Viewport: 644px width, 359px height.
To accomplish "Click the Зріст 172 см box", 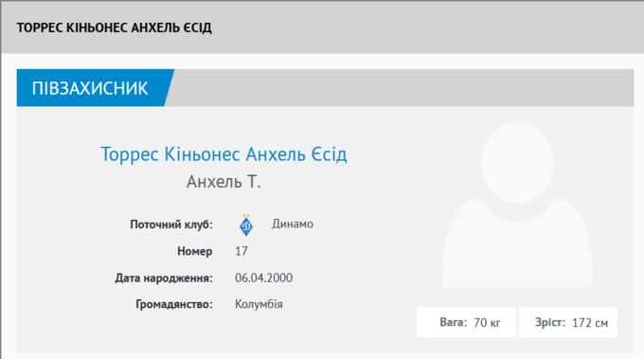I will tap(568, 322).
